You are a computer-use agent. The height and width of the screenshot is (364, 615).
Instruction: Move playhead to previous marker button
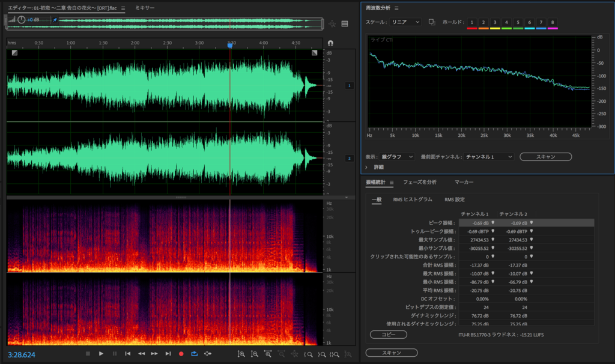(128, 354)
